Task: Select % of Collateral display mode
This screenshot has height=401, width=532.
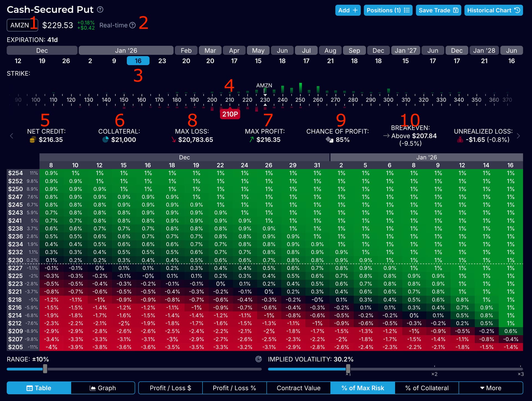Action: 427,388
